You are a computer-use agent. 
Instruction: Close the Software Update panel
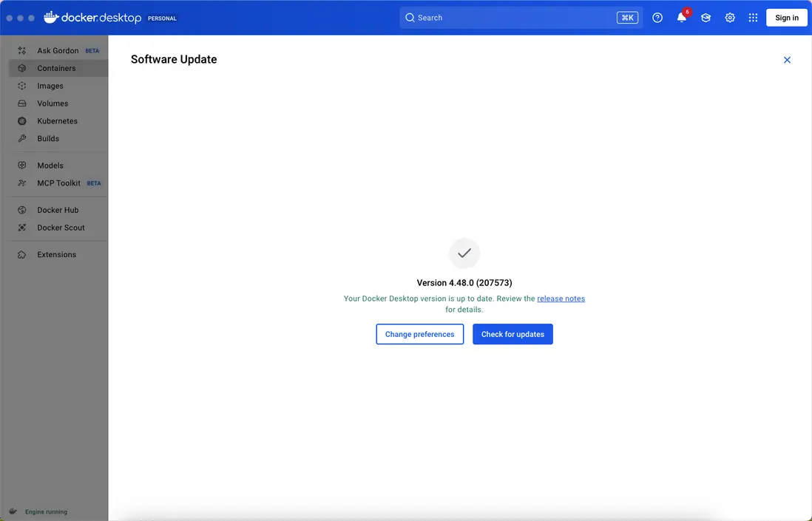787,60
